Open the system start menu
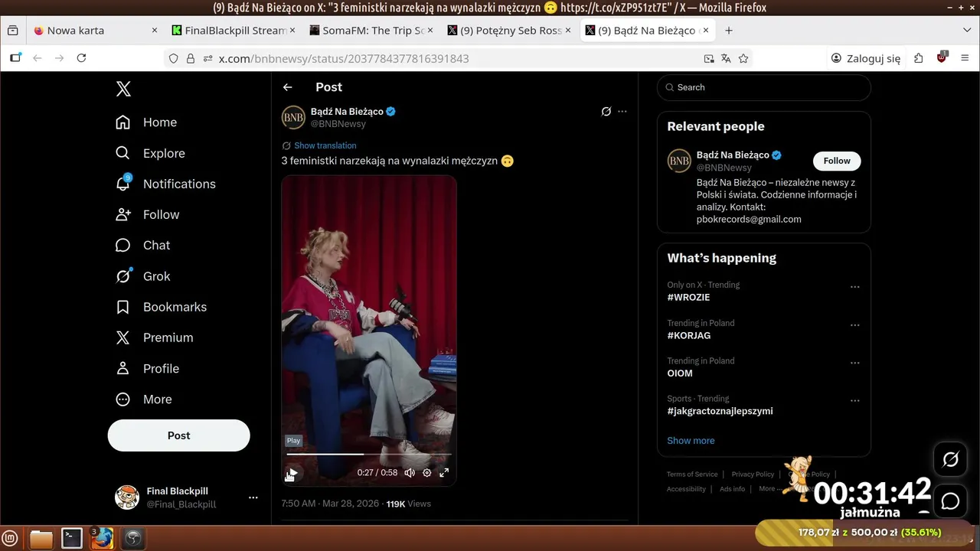980x551 pixels. 11,539
